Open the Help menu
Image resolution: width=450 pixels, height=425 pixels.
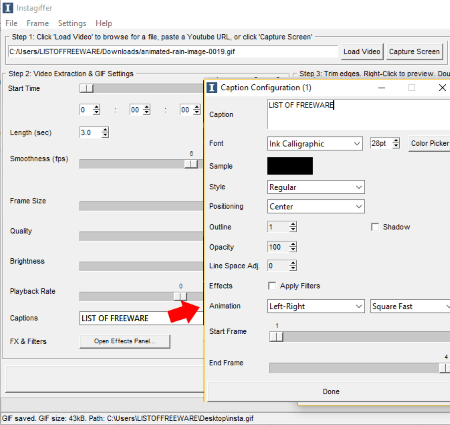(x=103, y=23)
